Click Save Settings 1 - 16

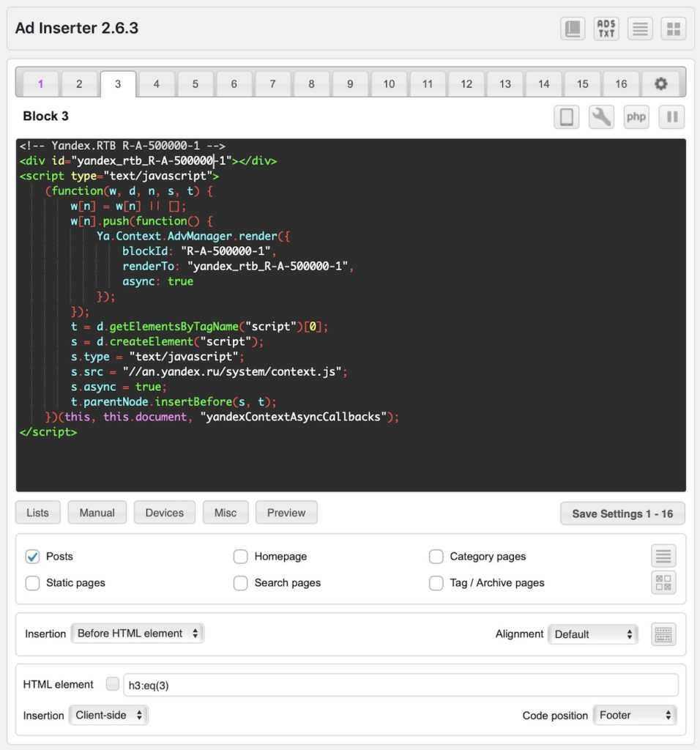[x=622, y=513]
